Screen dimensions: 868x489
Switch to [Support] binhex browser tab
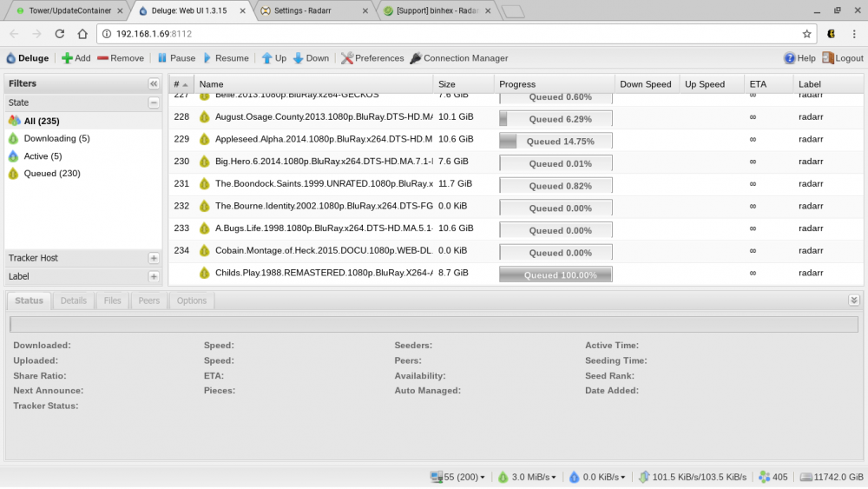pyautogui.click(x=437, y=10)
